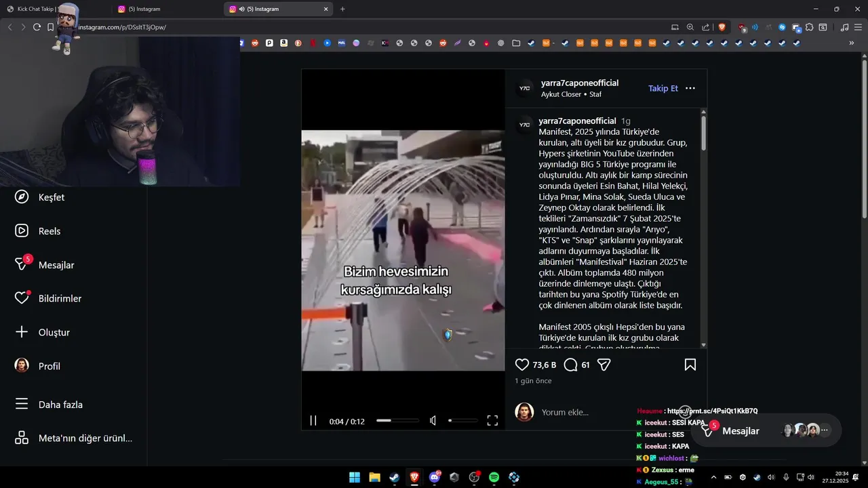Open OBS Studio from taskbar
This screenshot has width=868, height=488.
[x=474, y=477]
